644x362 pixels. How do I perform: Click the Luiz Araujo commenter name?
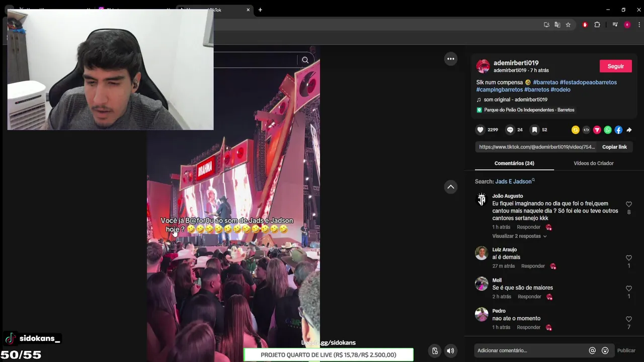coord(504,249)
